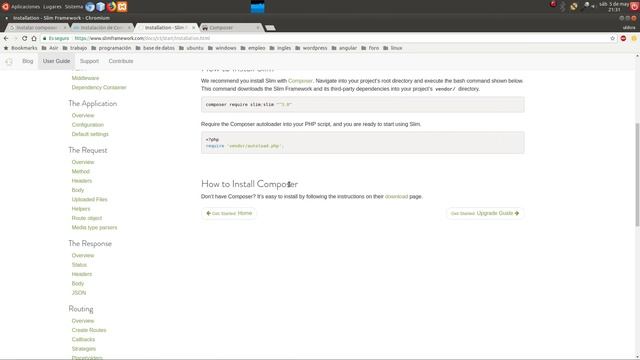The height and width of the screenshot is (360, 640).
Task: Switch to the 'Instalar composer' tab
Action: 37,28
